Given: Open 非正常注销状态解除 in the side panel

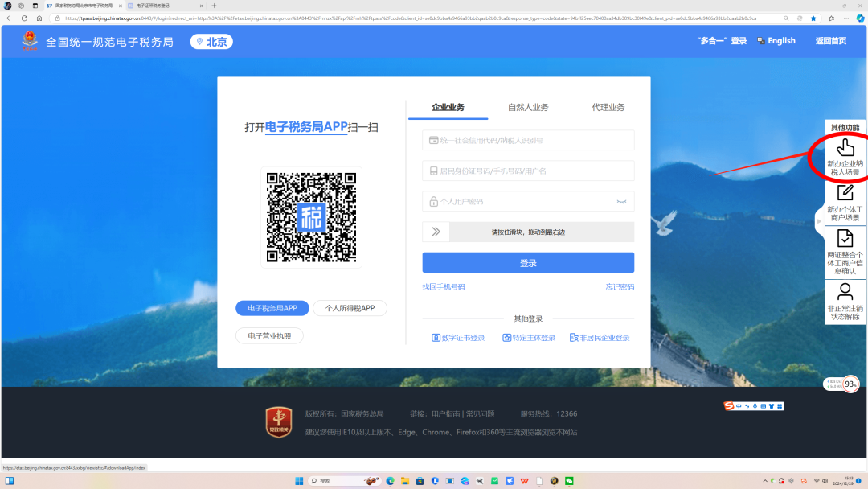Looking at the screenshot, I should 845,302.
